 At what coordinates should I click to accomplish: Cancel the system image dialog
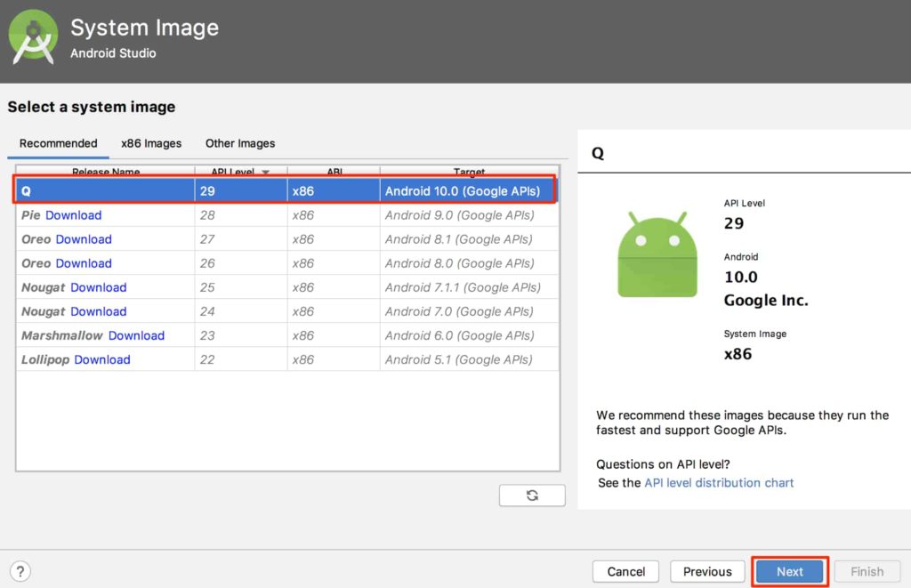(x=625, y=572)
